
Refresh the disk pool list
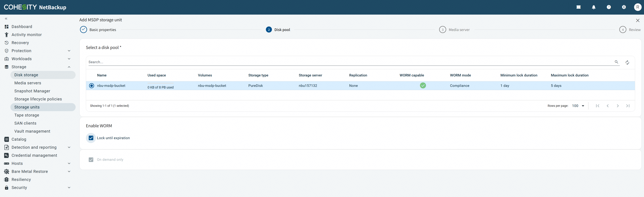pos(627,63)
